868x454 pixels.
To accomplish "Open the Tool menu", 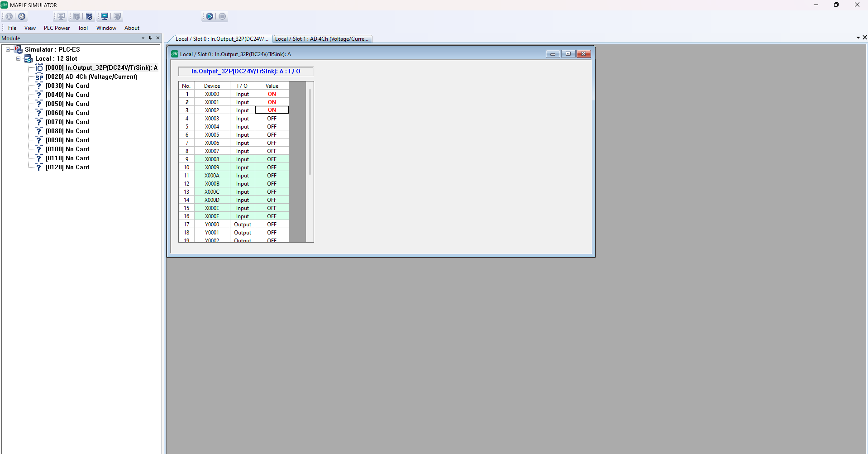I will pos(83,28).
